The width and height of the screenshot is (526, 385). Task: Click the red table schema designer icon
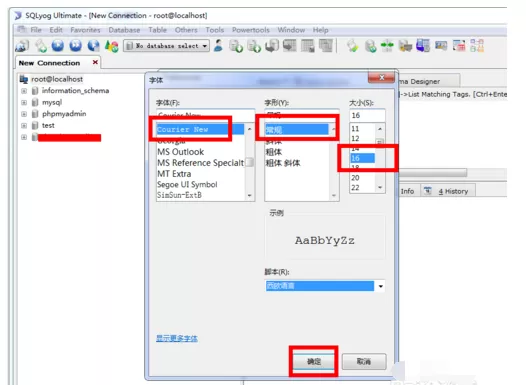coord(459,46)
